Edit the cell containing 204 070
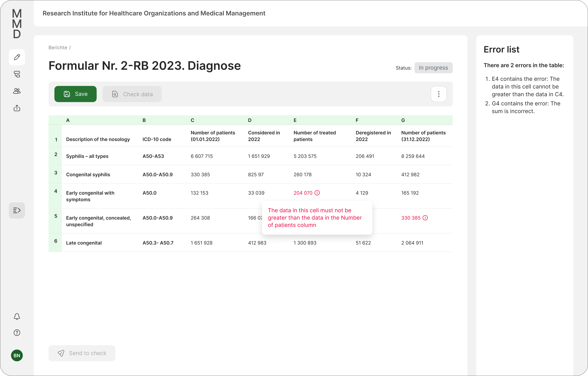The height and width of the screenshot is (376, 588). [303, 193]
